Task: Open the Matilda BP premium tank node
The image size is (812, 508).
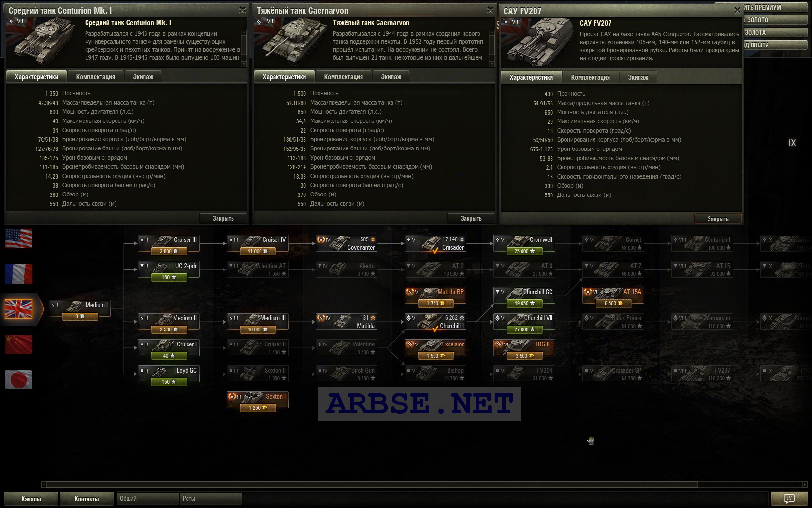Action: click(435, 297)
